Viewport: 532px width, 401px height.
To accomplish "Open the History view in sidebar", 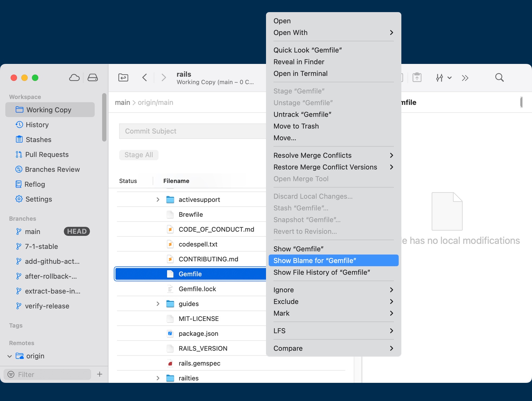I will click(37, 125).
